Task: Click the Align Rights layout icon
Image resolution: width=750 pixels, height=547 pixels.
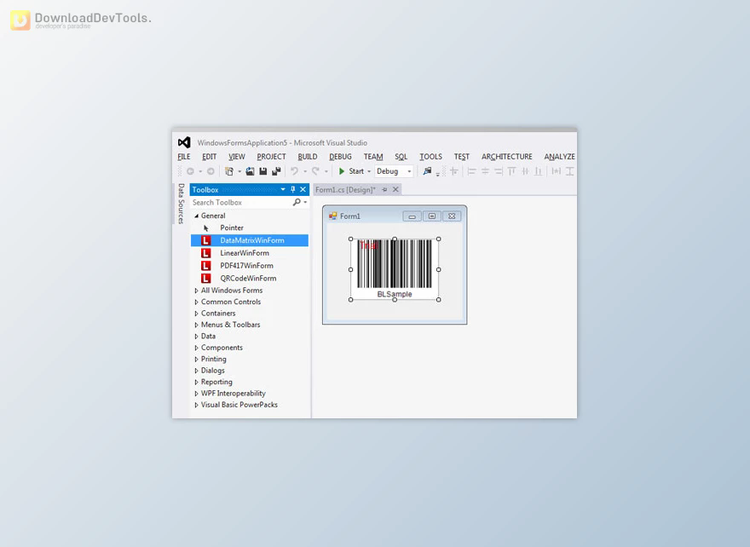Action: click(498, 171)
